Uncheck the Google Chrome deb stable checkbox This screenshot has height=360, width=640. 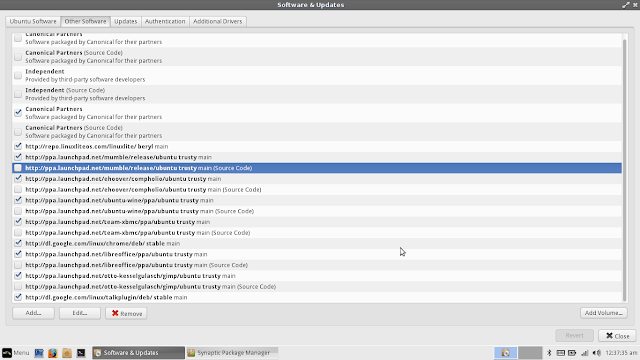tap(18, 243)
